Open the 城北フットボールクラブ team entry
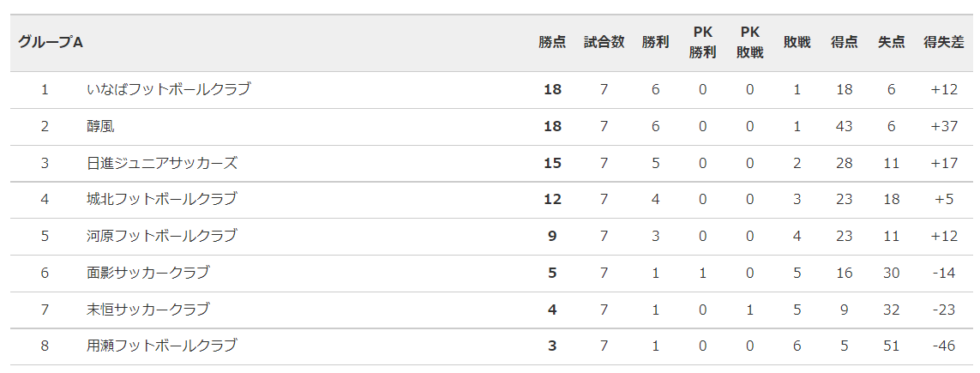Screen dimensions: 980x373 [x=162, y=199]
